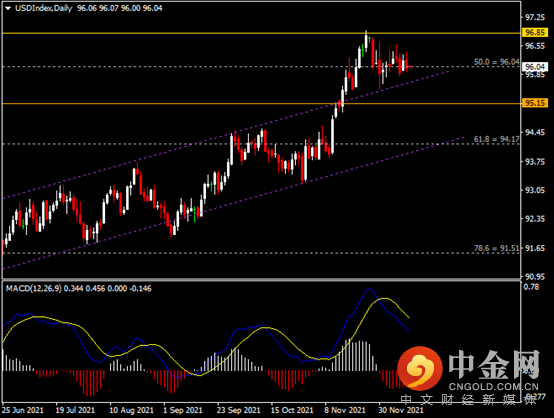Click the 0.78 MACD scale value
The width and height of the screenshot is (554, 418).
531,287
